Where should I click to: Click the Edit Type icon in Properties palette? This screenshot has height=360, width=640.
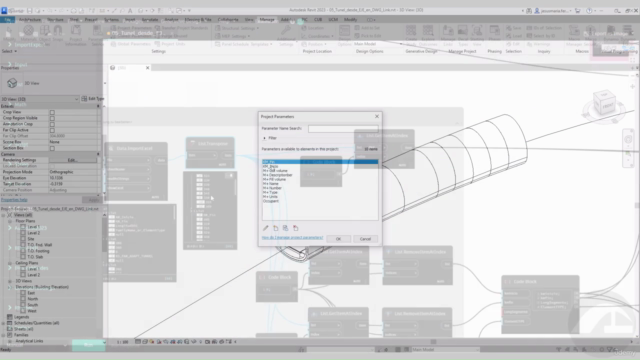[x=84, y=99]
